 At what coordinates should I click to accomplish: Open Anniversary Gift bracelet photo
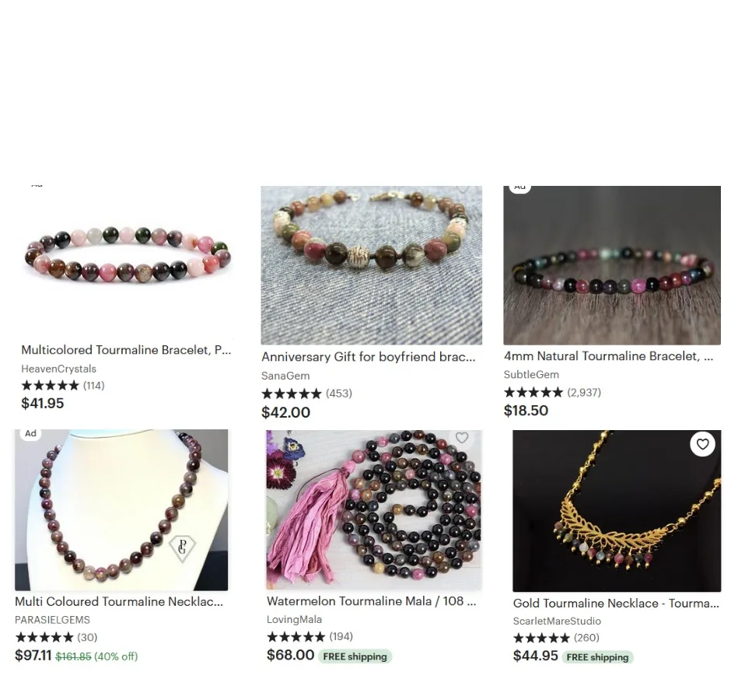tap(372, 265)
